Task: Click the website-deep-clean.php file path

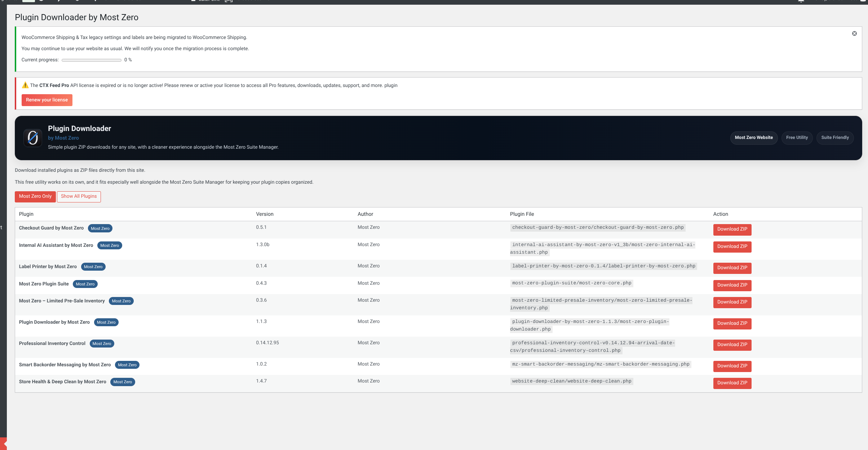Action: point(572,381)
